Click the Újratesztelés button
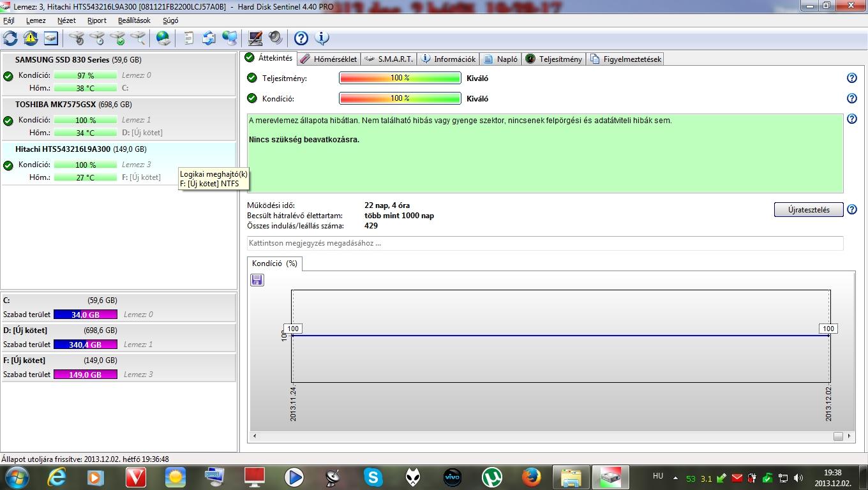 point(809,209)
